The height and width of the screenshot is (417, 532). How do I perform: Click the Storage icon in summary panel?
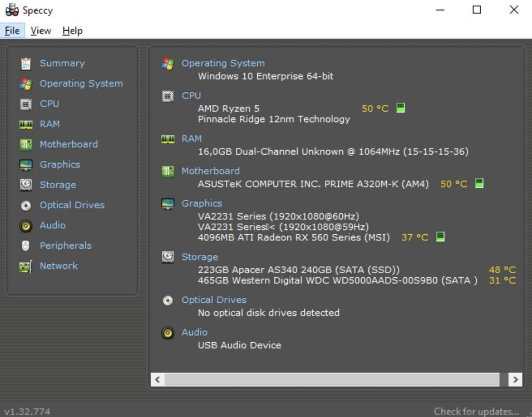pos(168,258)
